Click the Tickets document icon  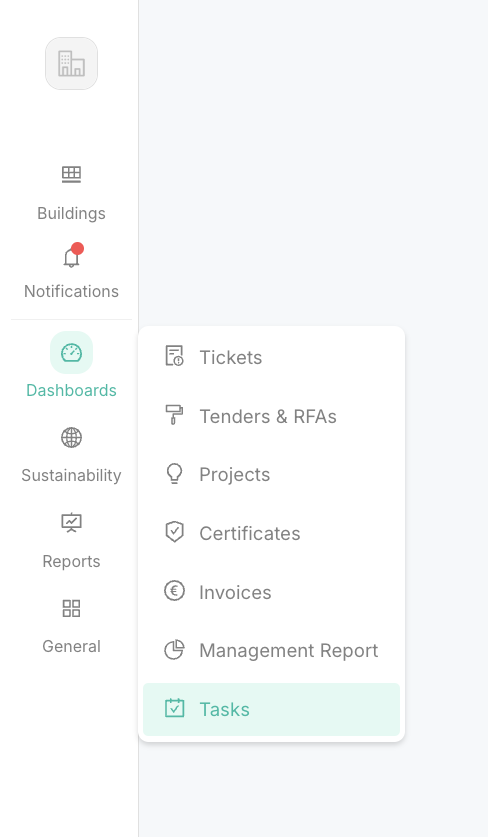click(174, 356)
